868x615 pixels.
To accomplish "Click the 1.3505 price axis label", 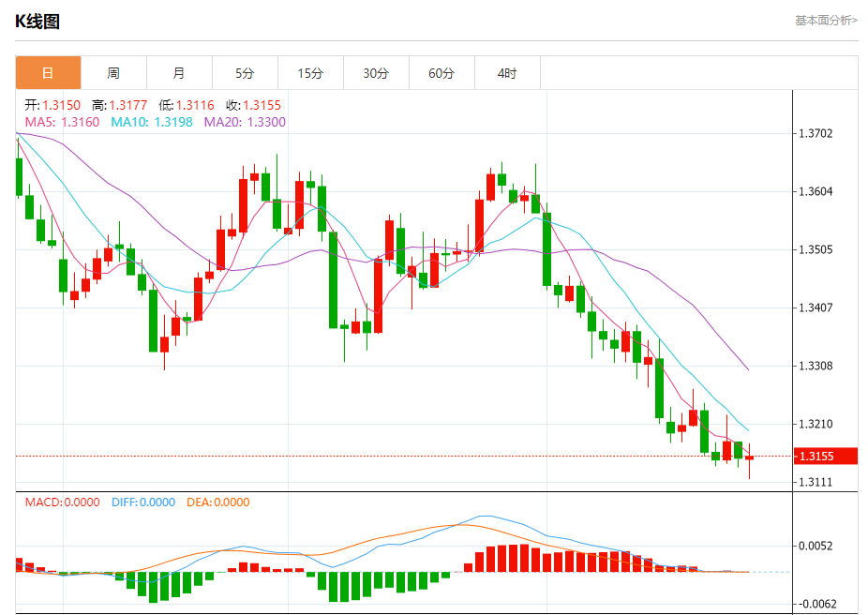I will (816, 249).
